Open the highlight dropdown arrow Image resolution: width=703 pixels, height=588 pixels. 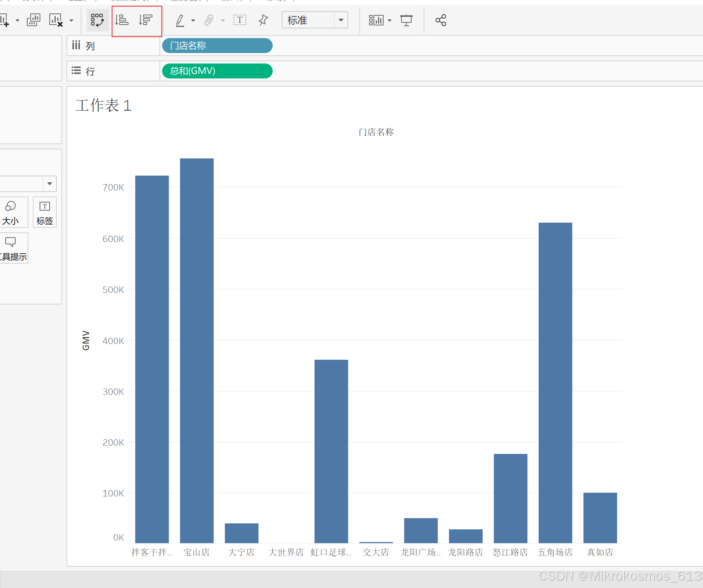point(193,21)
